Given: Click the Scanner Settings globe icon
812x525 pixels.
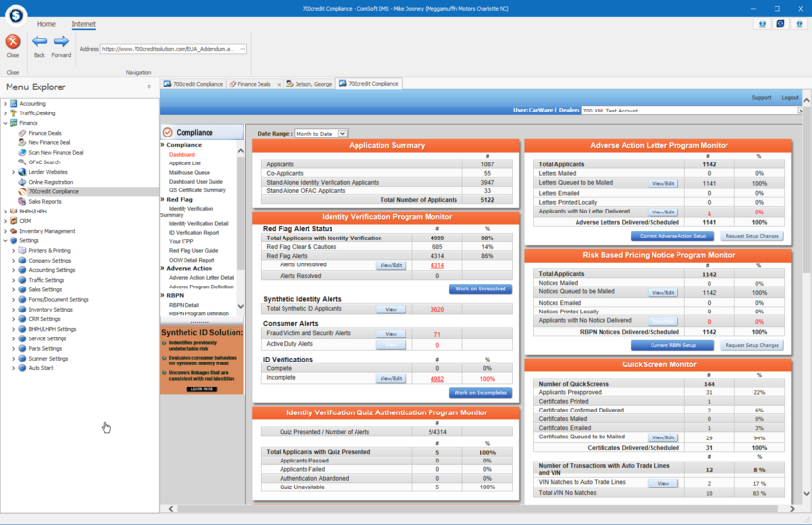Looking at the screenshot, I should [22, 358].
